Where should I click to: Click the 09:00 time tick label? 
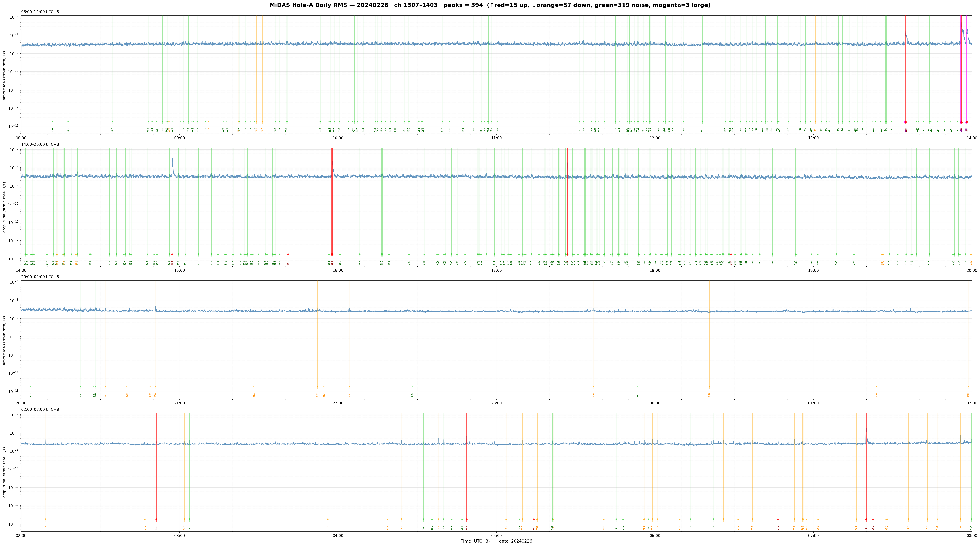pos(180,138)
